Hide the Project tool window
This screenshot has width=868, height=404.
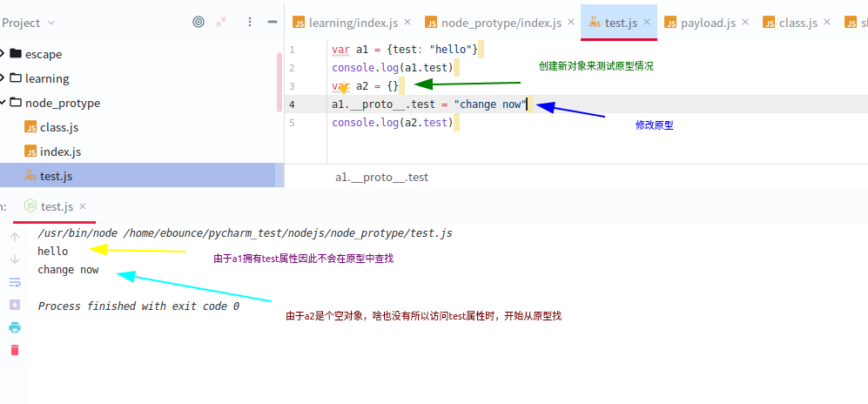pos(271,23)
